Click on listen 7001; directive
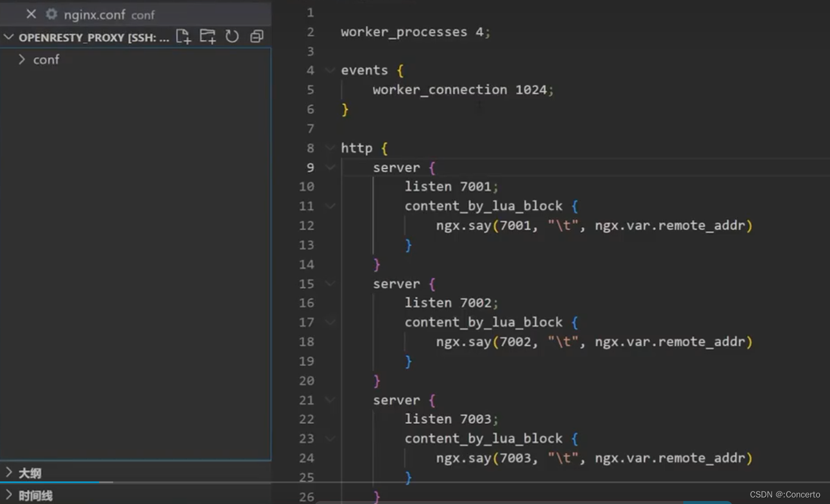The height and width of the screenshot is (504, 830). click(x=451, y=186)
